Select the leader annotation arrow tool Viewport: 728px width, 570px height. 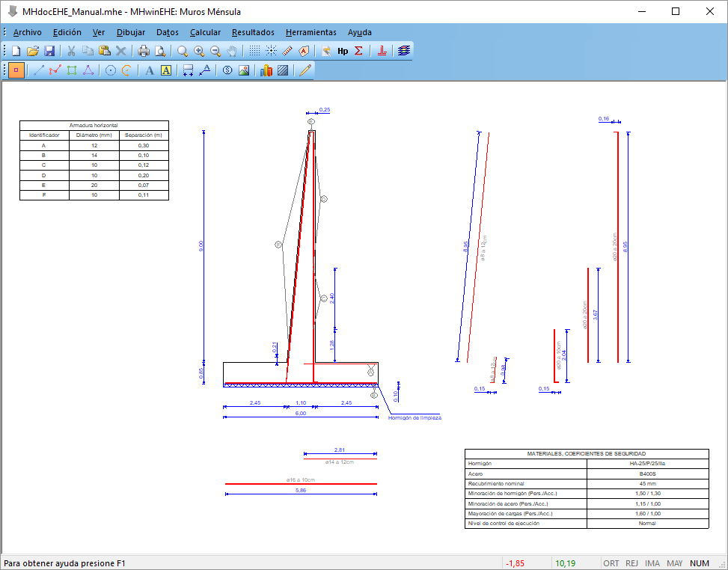tap(205, 70)
